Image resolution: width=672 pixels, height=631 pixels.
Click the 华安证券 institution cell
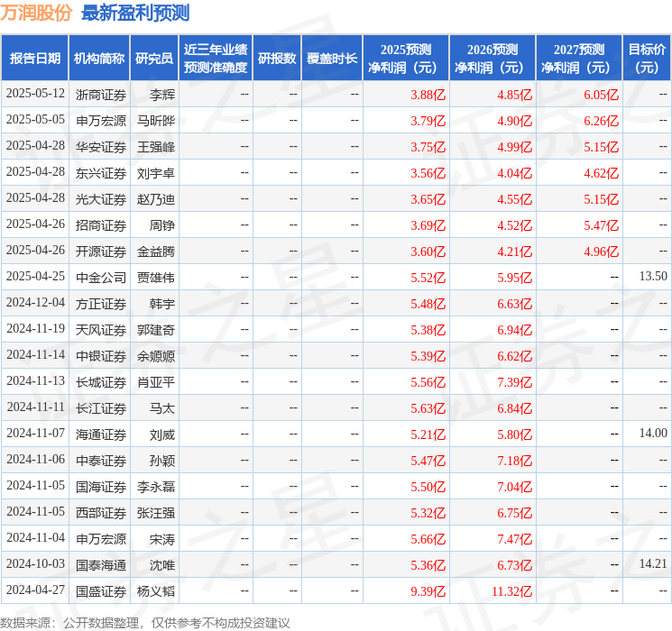click(101, 147)
